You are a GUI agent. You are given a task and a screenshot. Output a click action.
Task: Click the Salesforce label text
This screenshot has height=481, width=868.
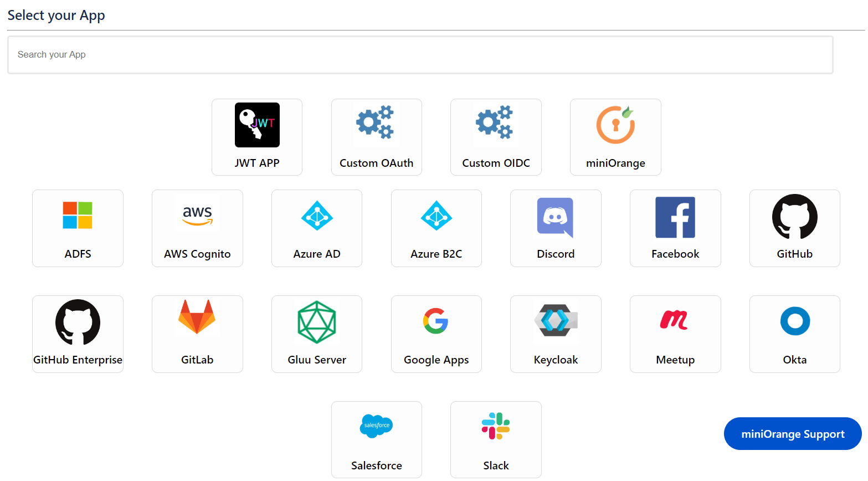(377, 465)
